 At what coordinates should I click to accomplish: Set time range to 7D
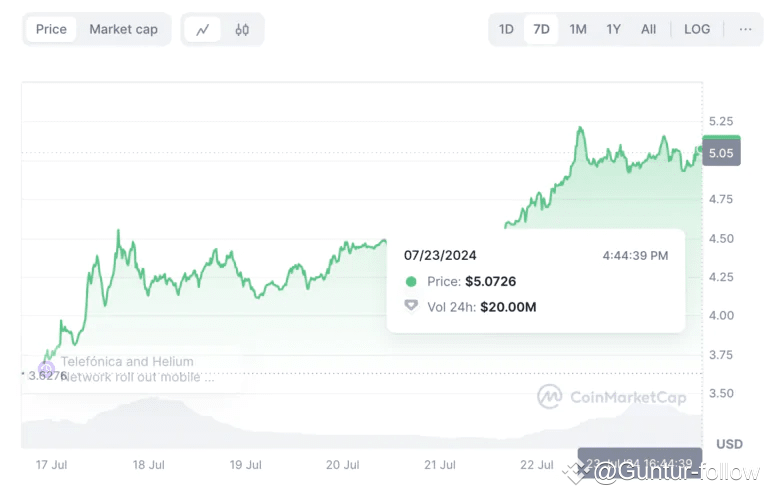tap(541, 29)
